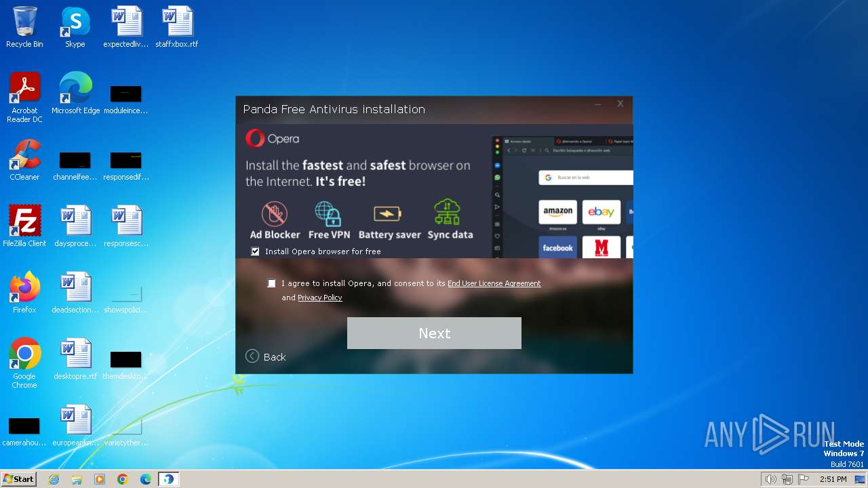Select the expectedliv document icon

tap(126, 27)
